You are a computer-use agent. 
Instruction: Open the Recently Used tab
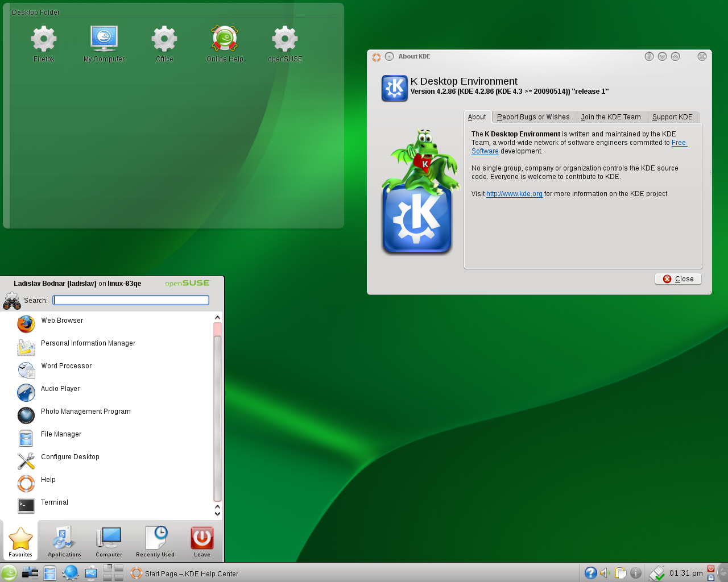(155, 541)
